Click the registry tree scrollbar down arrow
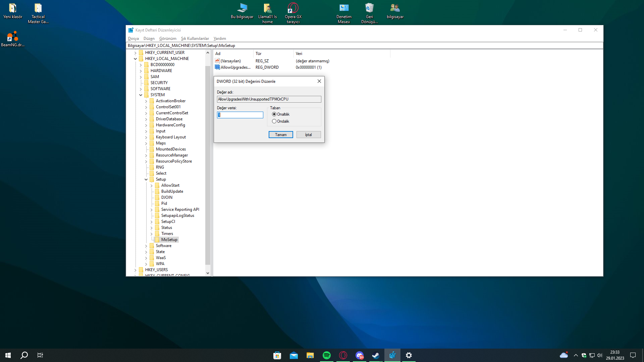Viewport: 644px width, 362px height. click(x=208, y=273)
